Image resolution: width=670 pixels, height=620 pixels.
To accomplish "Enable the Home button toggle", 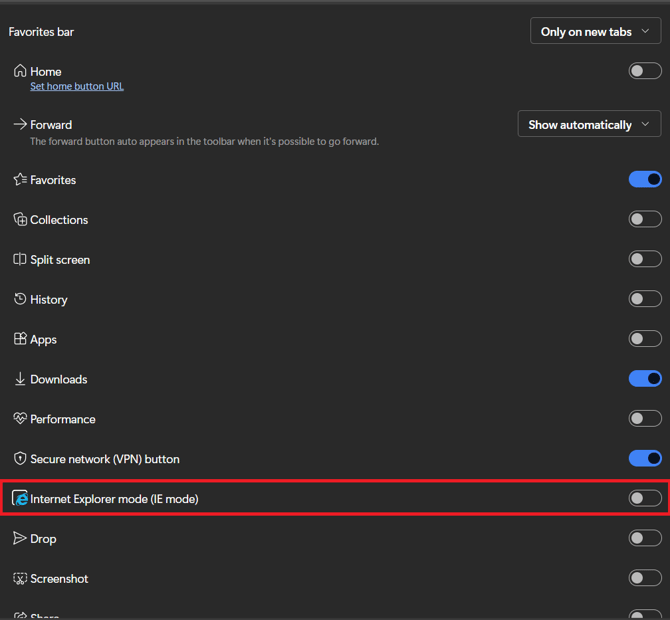I will point(645,71).
